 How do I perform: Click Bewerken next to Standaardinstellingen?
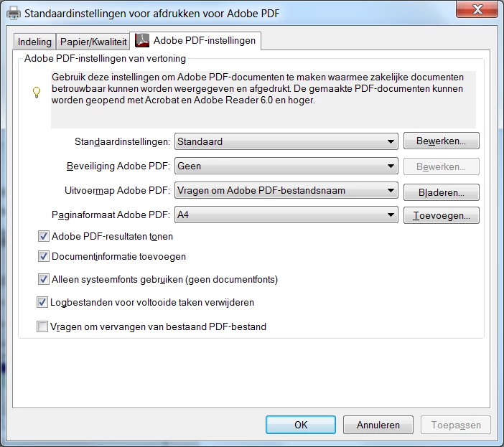tap(442, 141)
